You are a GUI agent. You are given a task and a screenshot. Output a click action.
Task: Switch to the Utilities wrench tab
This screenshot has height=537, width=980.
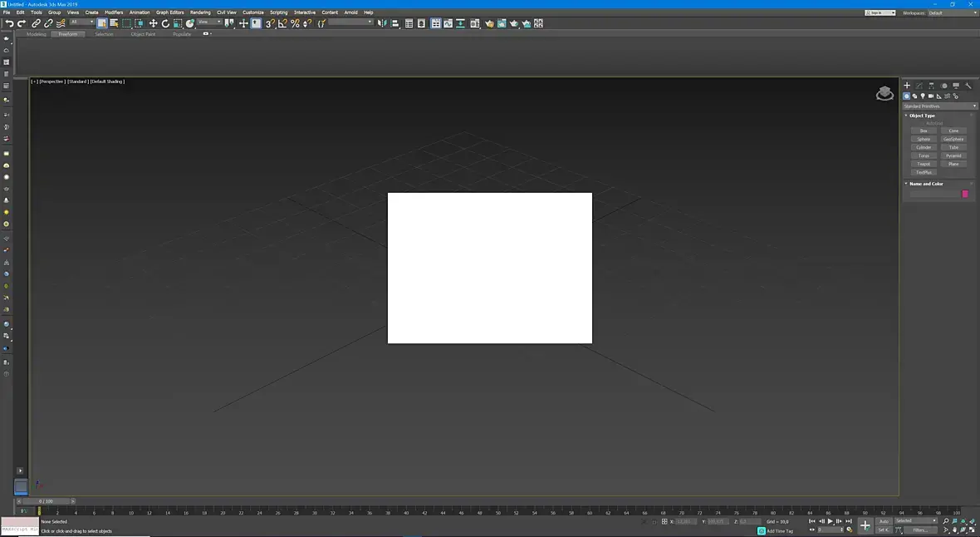pyautogui.click(x=968, y=85)
